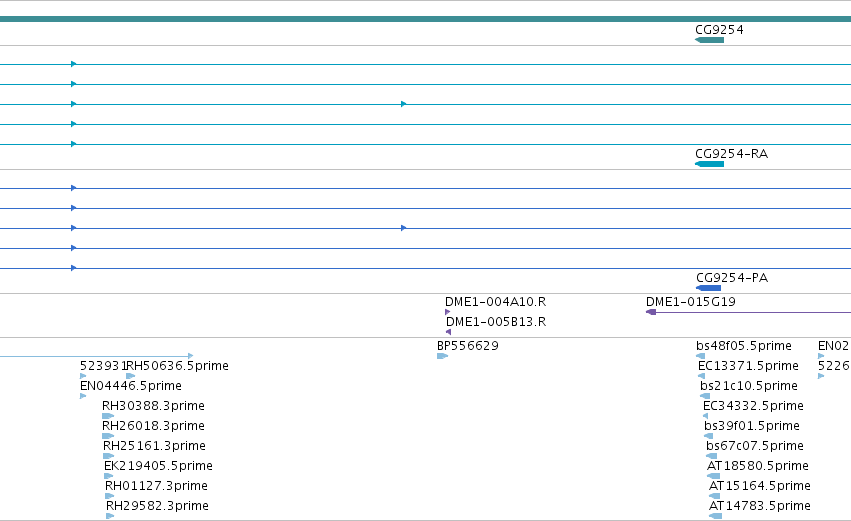Viewport: 851px width, 521px height.
Task: Click the RH50636.5prime EST glyph
Action: pos(130,376)
